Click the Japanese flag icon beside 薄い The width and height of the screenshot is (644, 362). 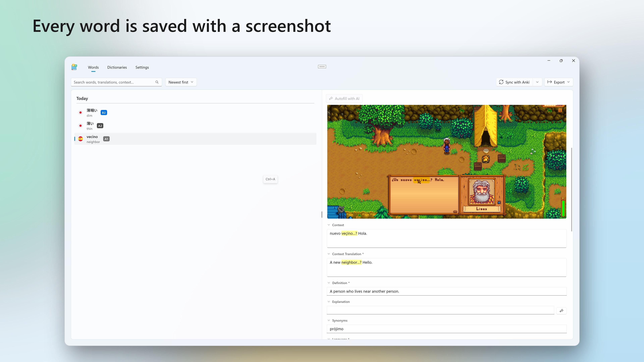coord(80,126)
